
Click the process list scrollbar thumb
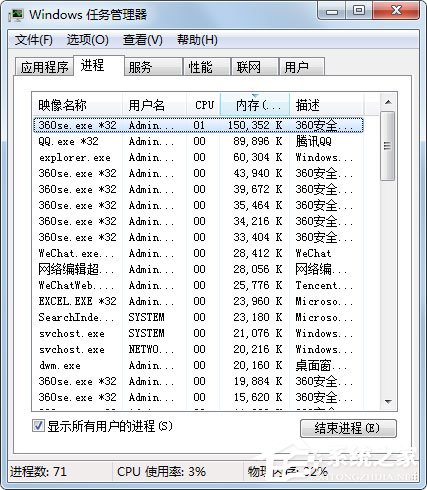point(387,146)
